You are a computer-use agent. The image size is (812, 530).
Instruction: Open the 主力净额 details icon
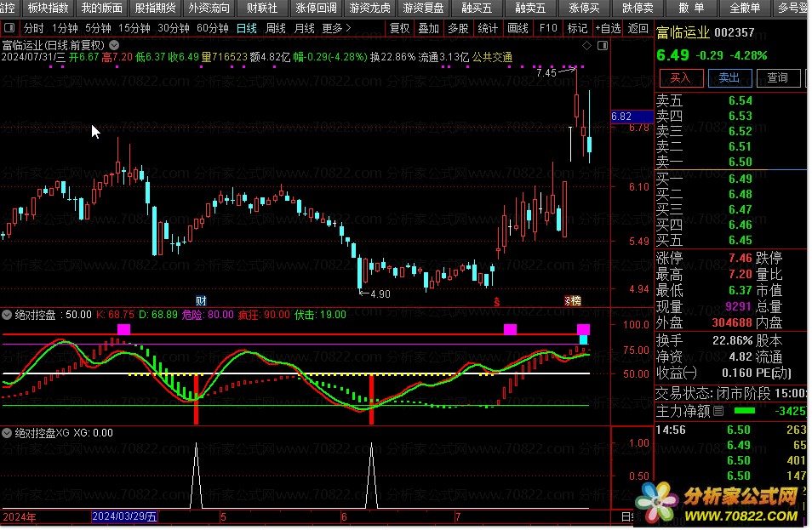click(718, 411)
